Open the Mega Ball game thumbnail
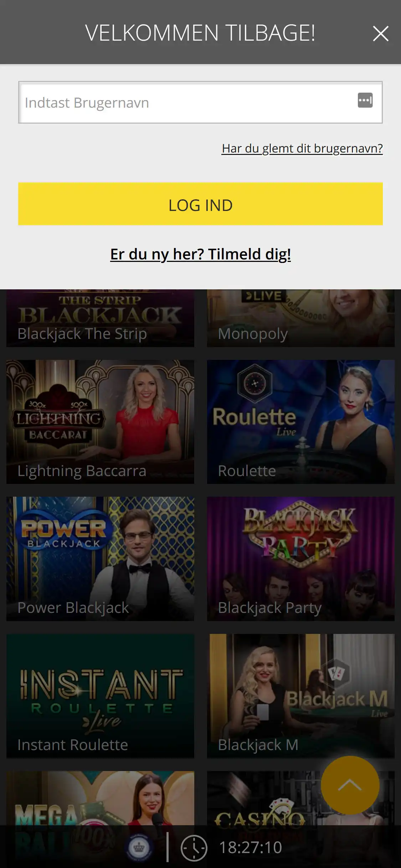This screenshot has height=868, width=401. click(x=100, y=798)
